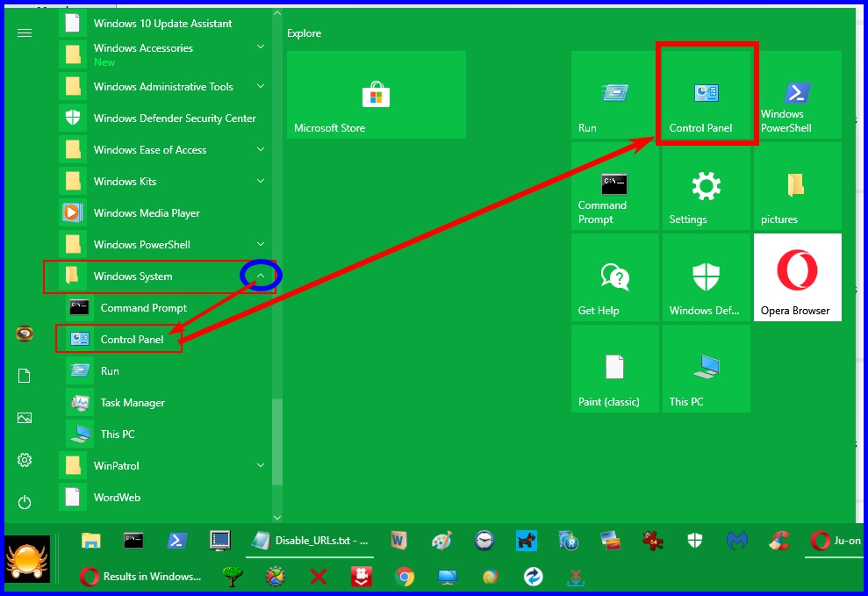The image size is (868, 596).
Task: Click the blue sync arrows taskbar icon
Action: (534, 577)
